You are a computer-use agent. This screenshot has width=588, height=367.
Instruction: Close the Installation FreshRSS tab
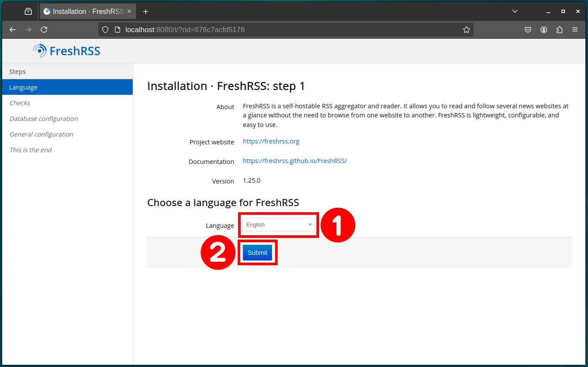[129, 12]
